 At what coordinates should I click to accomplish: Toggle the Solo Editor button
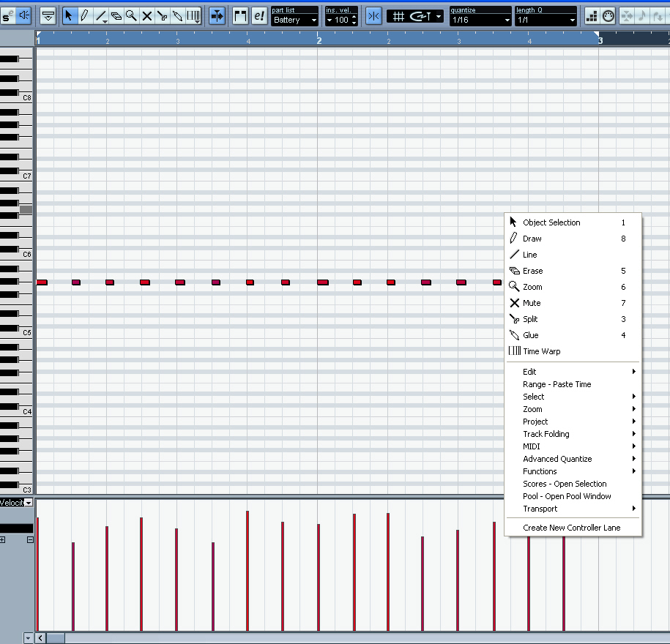coord(8,16)
